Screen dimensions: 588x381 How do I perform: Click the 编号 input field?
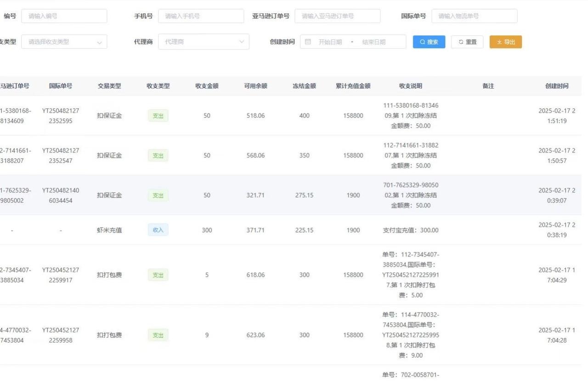pyautogui.click(x=64, y=16)
